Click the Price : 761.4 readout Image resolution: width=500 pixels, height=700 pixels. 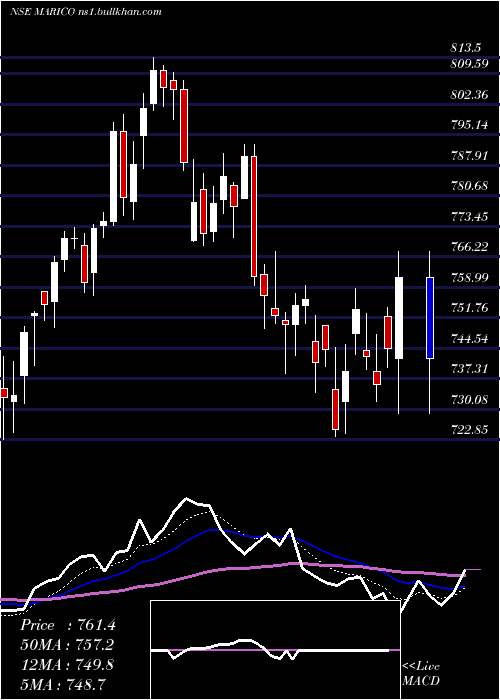coord(68,625)
